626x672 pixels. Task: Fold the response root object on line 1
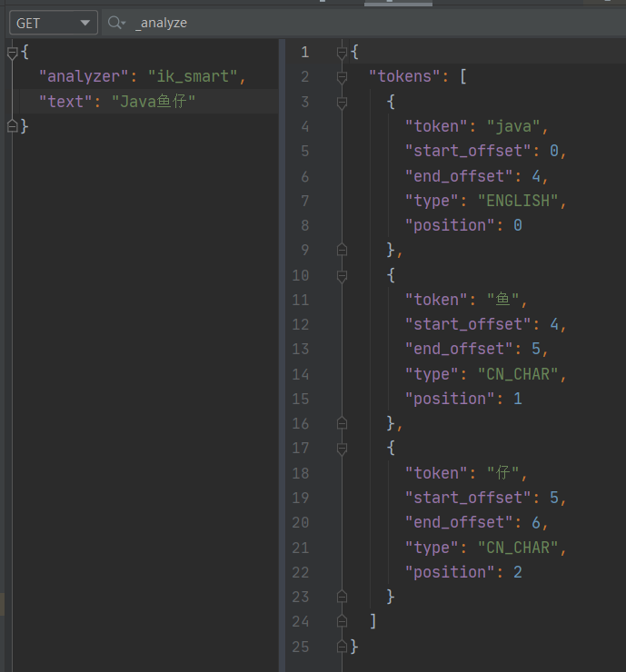pyautogui.click(x=342, y=53)
